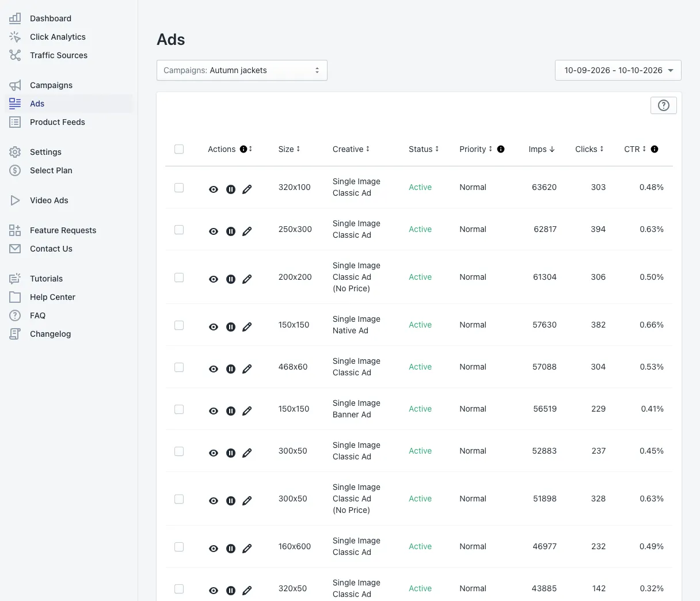Edit the 200x200 ad
The width and height of the screenshot is (700, 601).
247,279
